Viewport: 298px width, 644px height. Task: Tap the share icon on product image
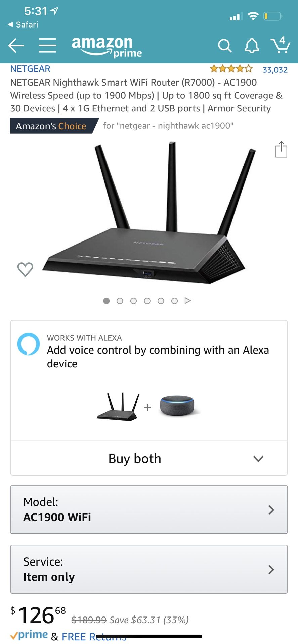281,149
